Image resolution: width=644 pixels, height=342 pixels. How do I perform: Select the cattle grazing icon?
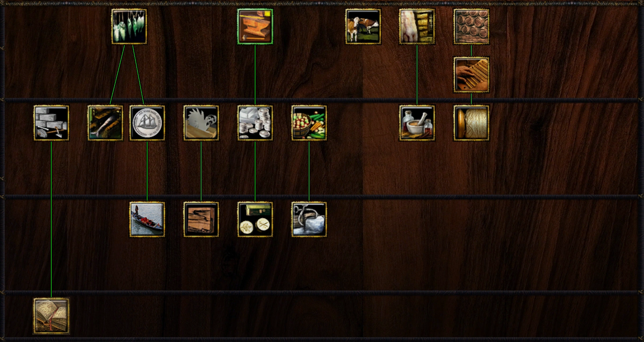click(363, 26)
